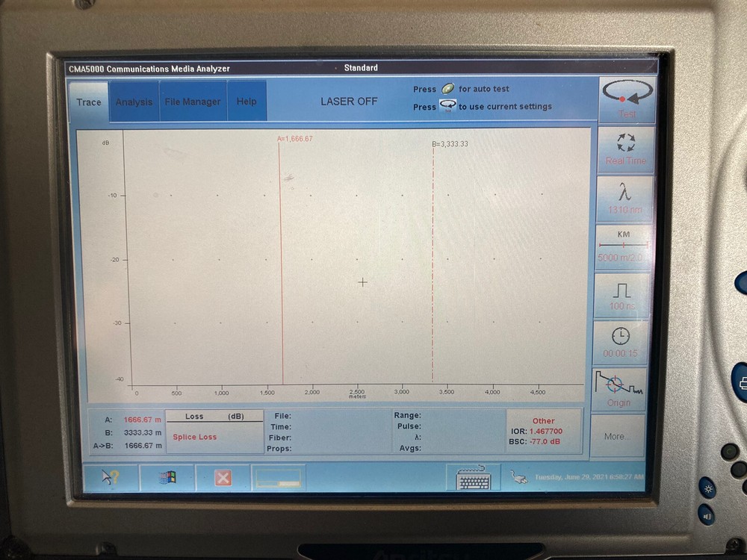
Task: Open the Windows start icon in taskbar
Action: pyautogui.click(x=167, y=476)
